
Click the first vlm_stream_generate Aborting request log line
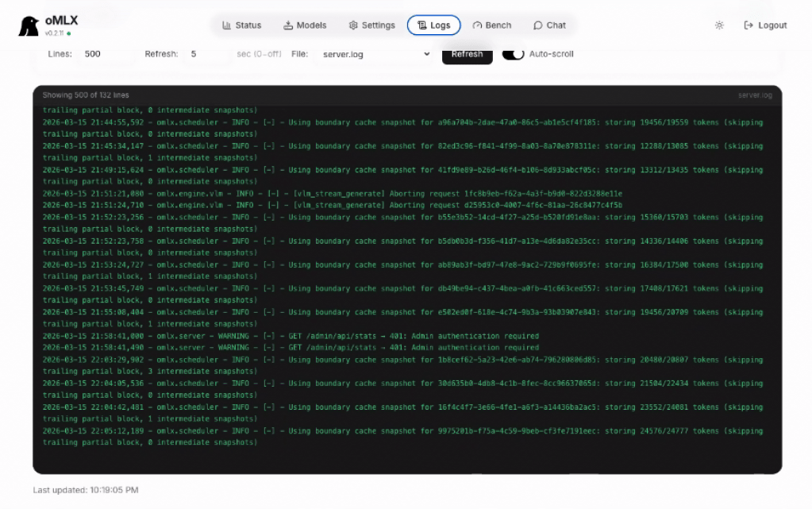point(332,194)
